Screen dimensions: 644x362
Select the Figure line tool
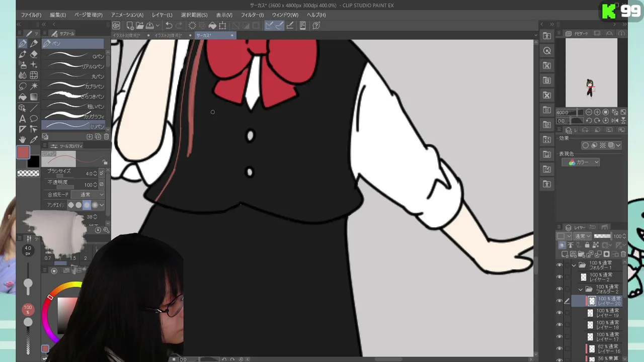click(34, 108)
